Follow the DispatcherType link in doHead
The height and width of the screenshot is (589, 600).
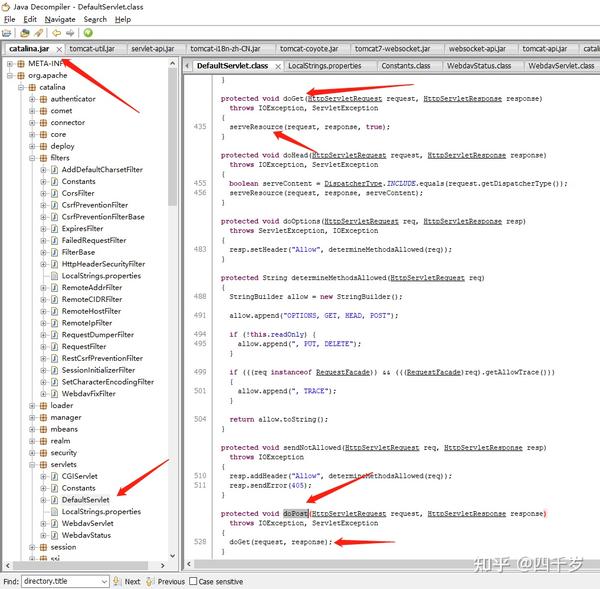pos(353,184)
